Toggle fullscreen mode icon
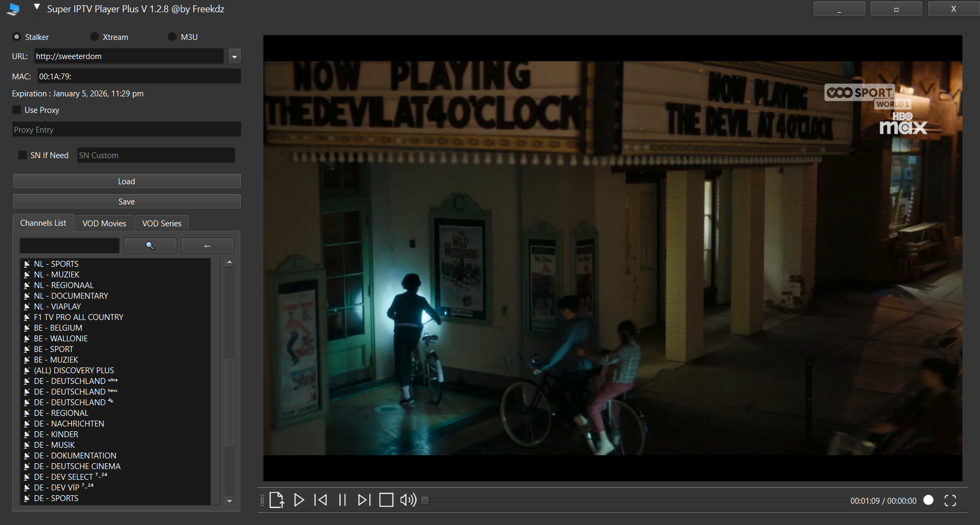Viewport: 980px width, 525px height. 950,501
